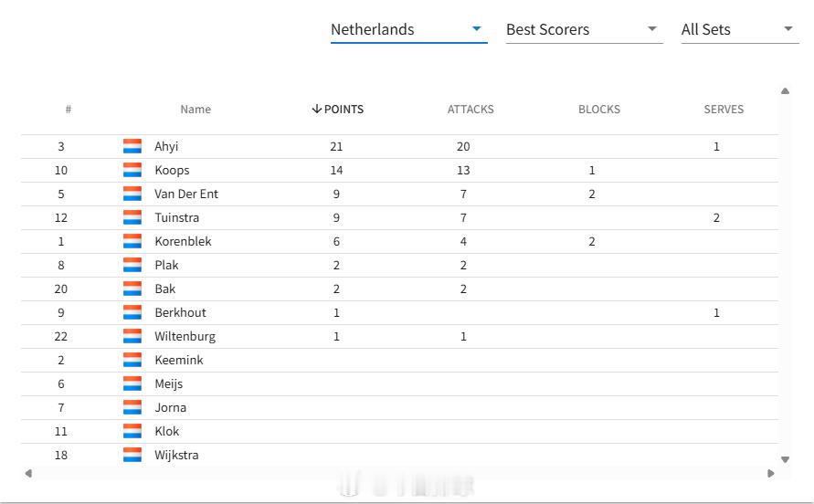Click the down-arrow sort icon beside POINTS
The image size is (814, 504).
tap(317, 109)
